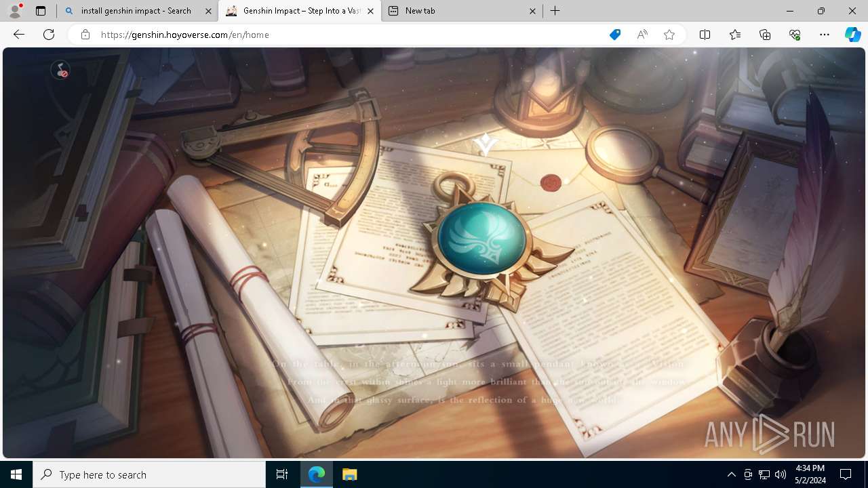This screenshot has width=868, height=488.
Task: Close the New tab page tab
Action: click(532, 11)
